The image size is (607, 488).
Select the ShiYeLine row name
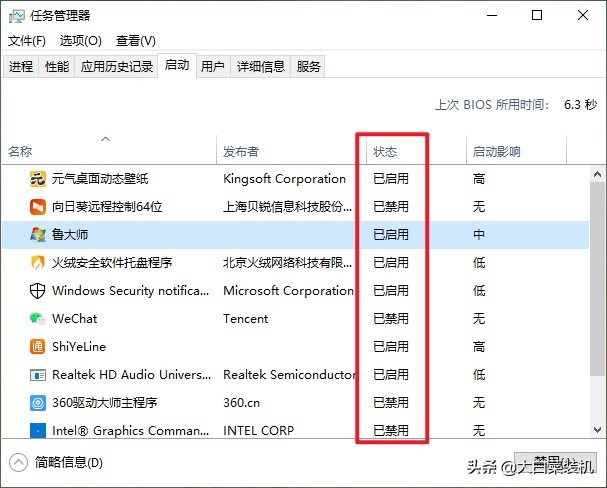(79, 346)
